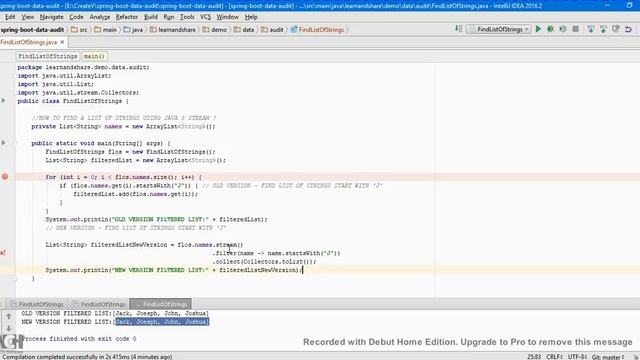The width and height of the screenshot is (640, 360).
Task: Click the data package in the navigation bar
Action: click(244, 29)
